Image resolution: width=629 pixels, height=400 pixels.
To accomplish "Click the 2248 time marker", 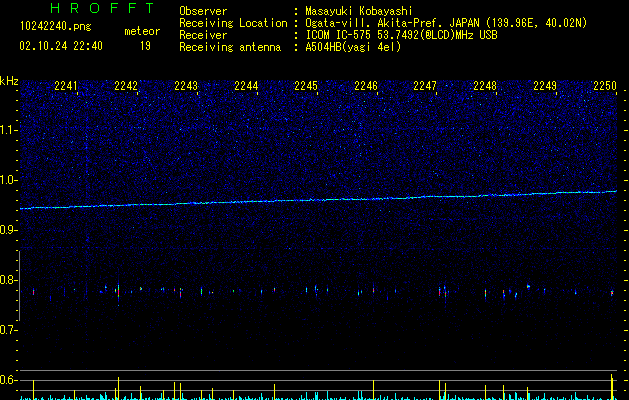I will 485,86.
